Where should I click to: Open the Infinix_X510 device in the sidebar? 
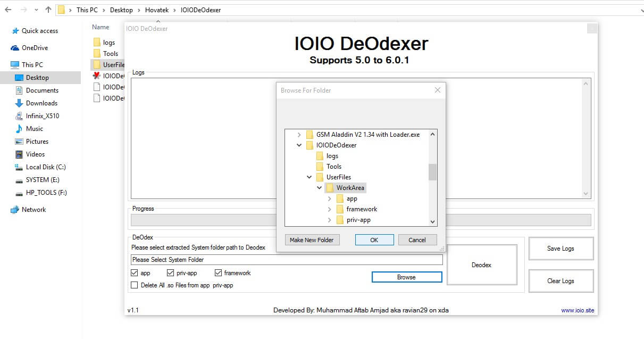tap(43, 115)
